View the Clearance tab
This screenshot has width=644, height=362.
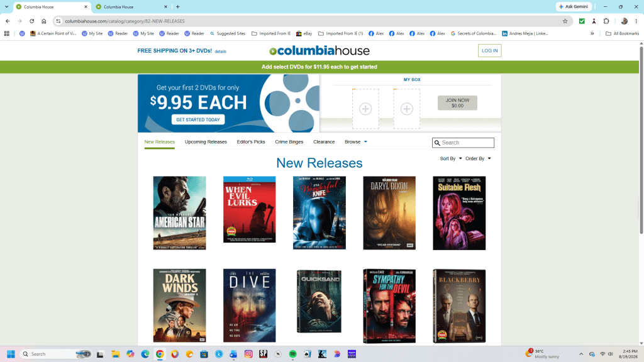pos(324,141)
